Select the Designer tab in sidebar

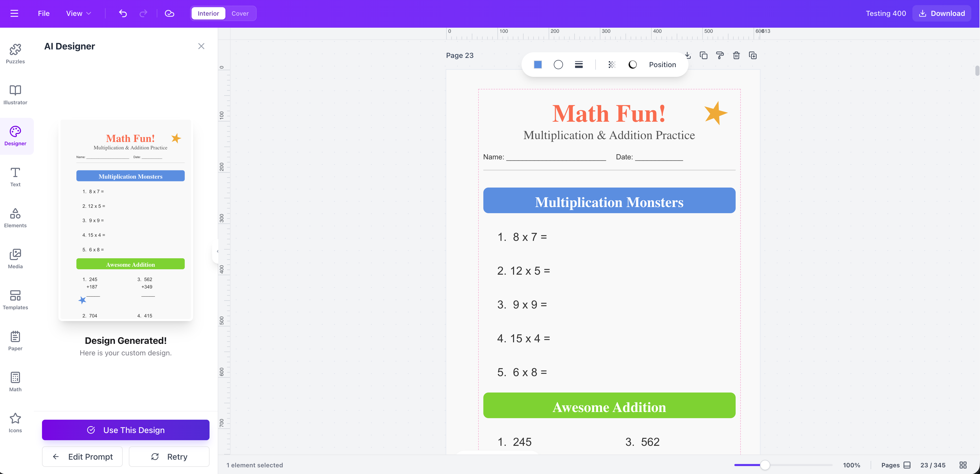(x=15, y=136)
